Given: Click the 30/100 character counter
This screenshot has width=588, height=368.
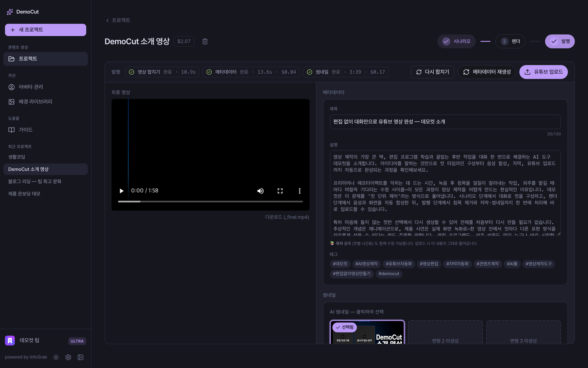Looking at the screenshot, I should tap(554, 134).
